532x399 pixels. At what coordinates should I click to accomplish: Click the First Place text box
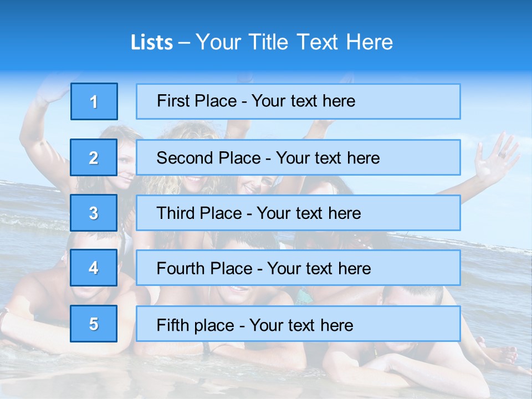[x=298, y=101]
